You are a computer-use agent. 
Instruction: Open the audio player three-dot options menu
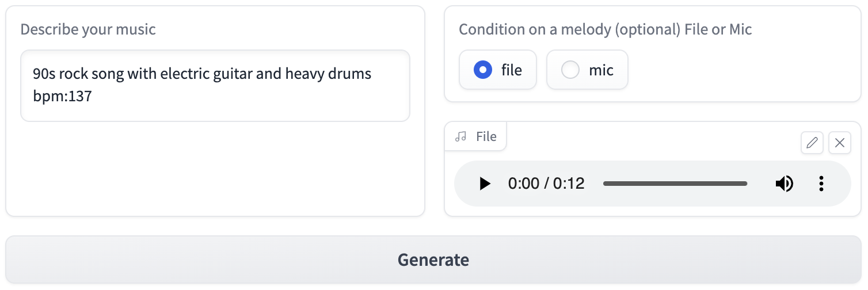(x=821, y=184)
